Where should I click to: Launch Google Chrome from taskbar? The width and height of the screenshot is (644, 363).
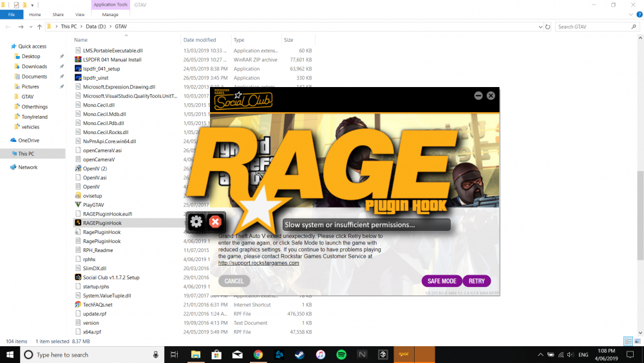click(x=258, y=355)
